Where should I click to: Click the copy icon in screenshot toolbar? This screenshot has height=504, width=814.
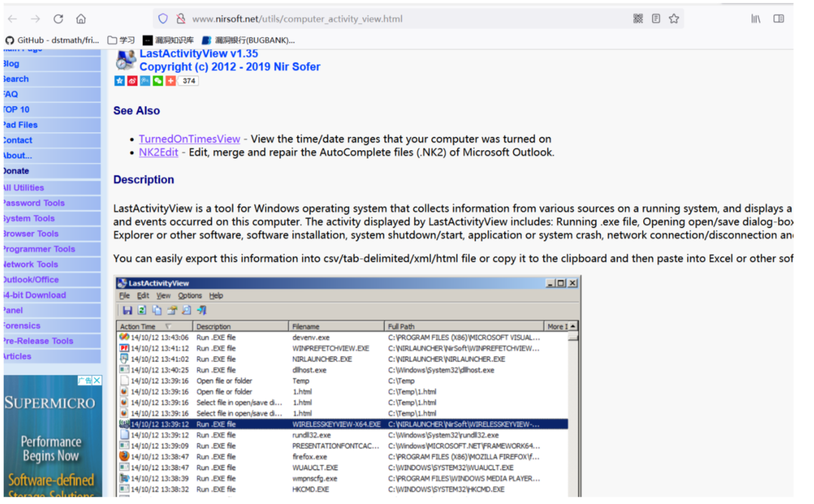coord(157,311)
